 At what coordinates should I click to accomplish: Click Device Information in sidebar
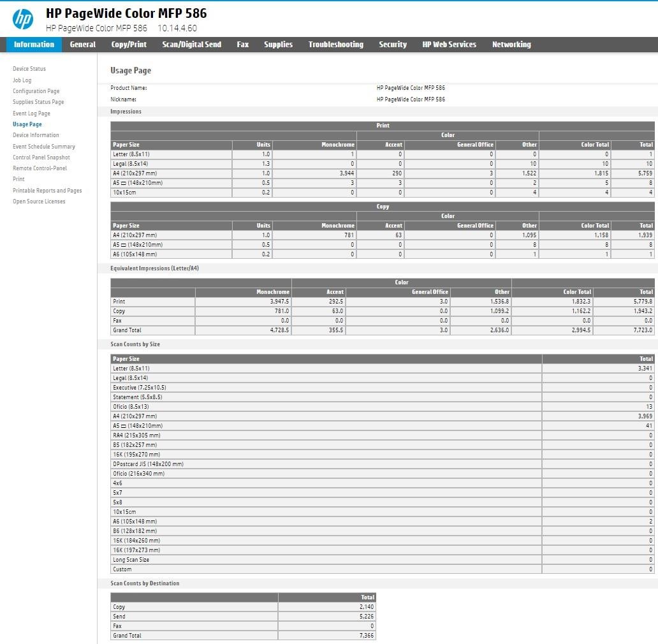pyautogui.click(x=36, y=135)
